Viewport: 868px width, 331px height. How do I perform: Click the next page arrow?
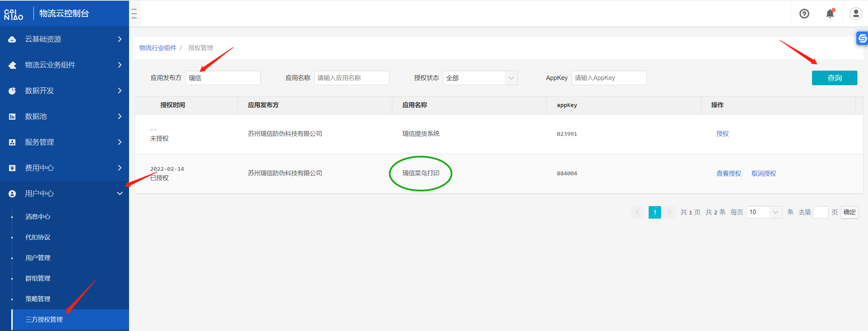click(669, 212)
